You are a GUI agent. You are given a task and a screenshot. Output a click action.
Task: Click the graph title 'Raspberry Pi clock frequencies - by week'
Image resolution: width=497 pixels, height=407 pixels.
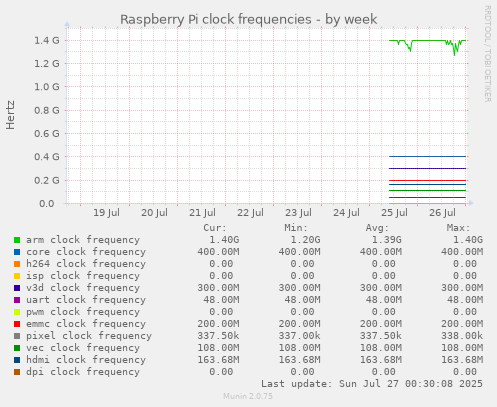249,19
